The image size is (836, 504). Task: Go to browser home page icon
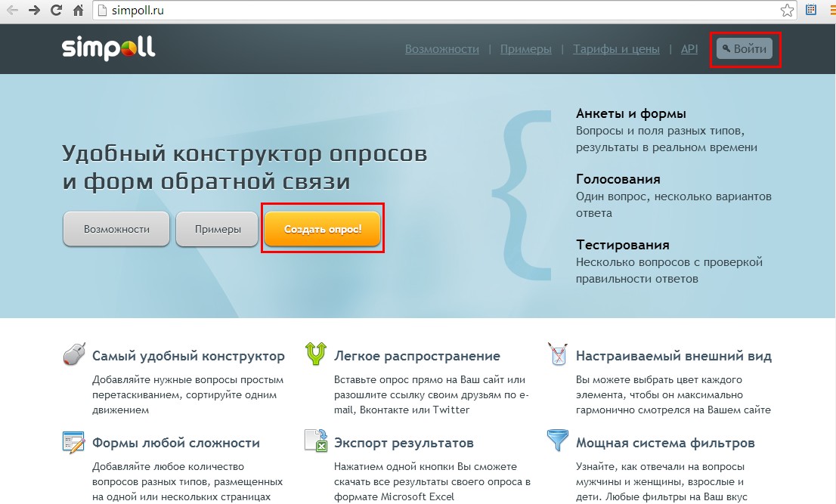click(x=78, y=11)
